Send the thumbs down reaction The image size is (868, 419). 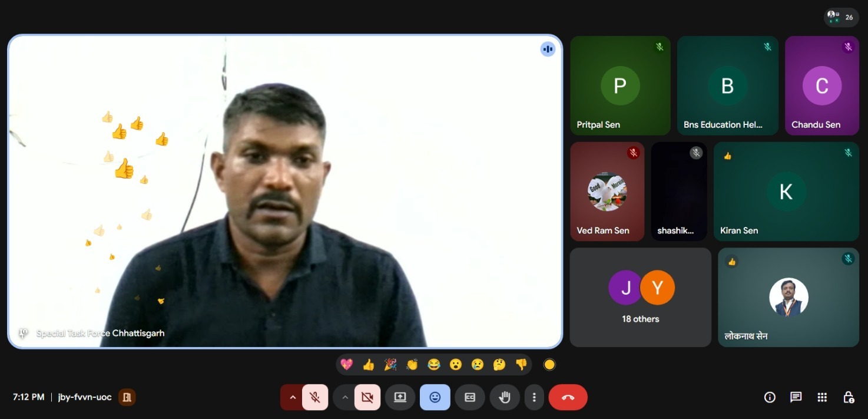pyautogui.click(x=521, y=365)
